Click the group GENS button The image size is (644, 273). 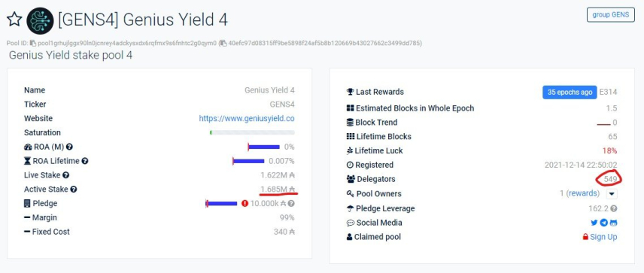pos(610,15)
